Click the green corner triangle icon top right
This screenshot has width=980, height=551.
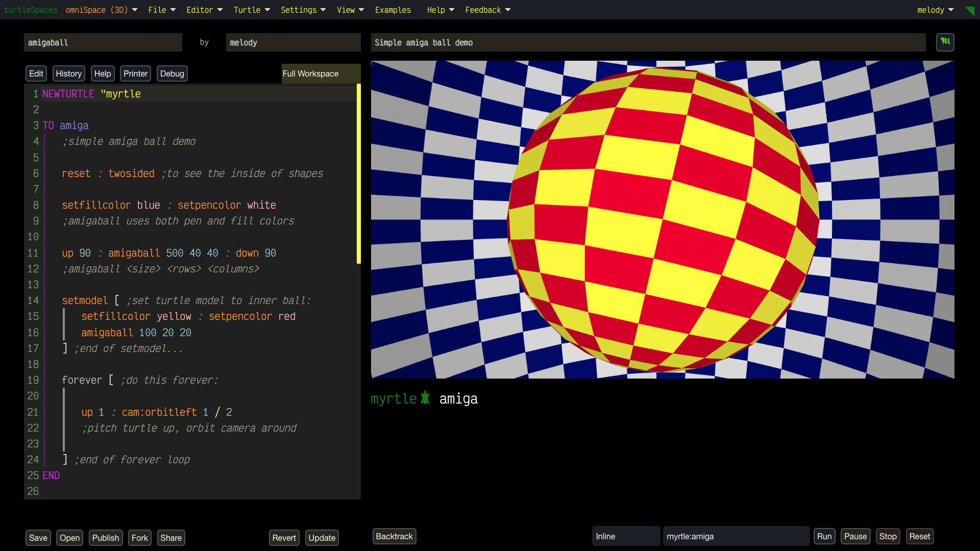coord(970,11)
